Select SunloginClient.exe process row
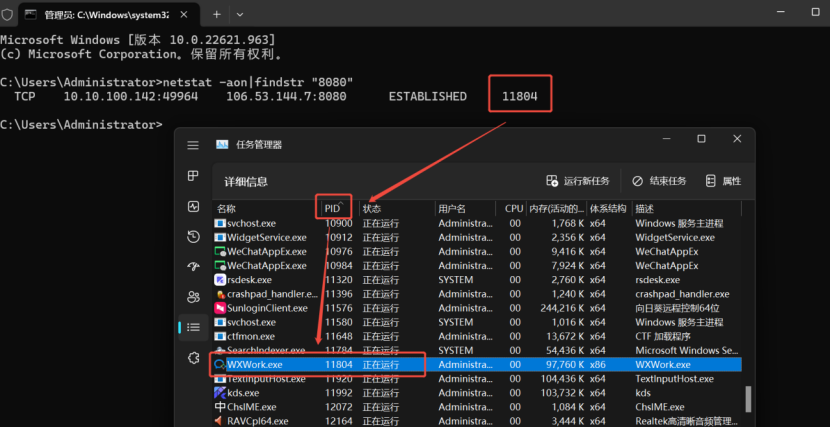The width and height of the screenshot is (830, 428). click(265, 308)
